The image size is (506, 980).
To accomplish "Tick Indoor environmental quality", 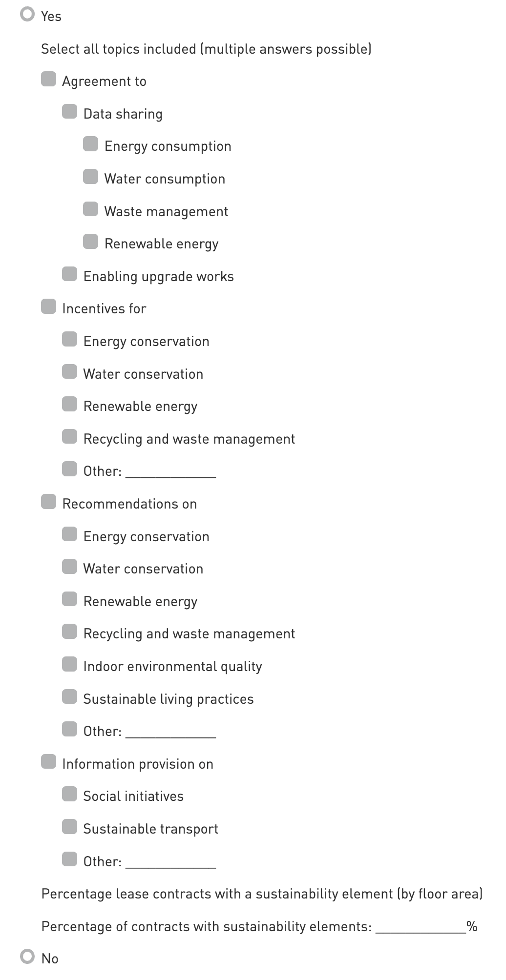I will (69, 664).
